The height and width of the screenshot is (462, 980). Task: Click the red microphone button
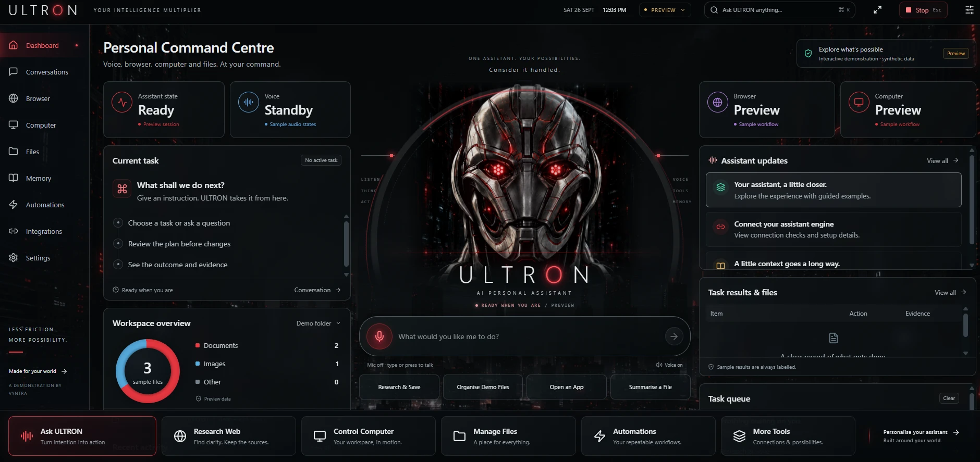coord(379,336)
